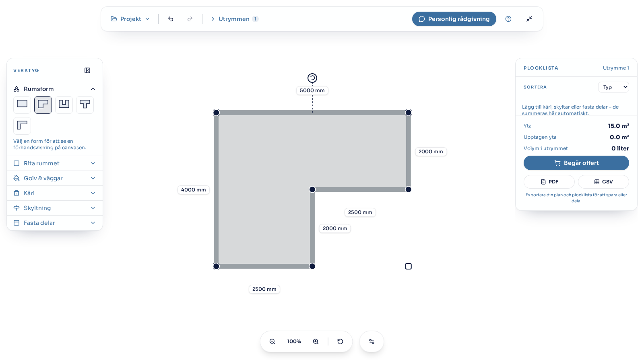Expand the Kärl section

[x=55, y=193]
